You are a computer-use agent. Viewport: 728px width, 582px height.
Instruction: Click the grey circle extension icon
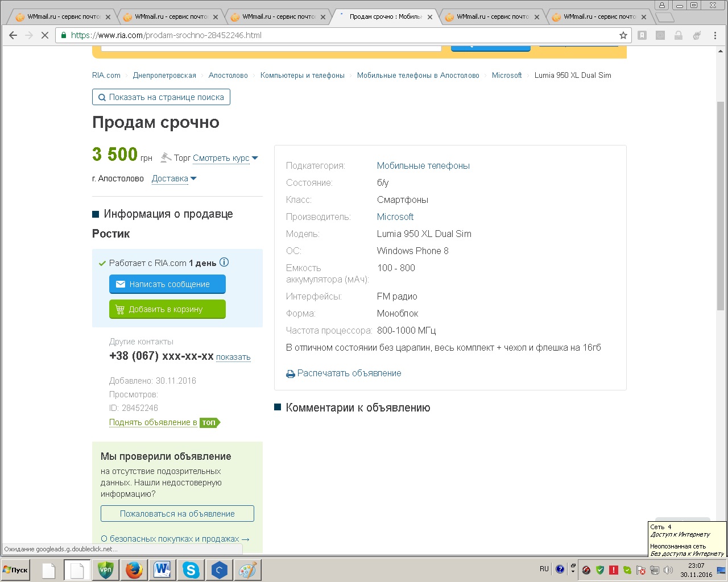[660, 35]
